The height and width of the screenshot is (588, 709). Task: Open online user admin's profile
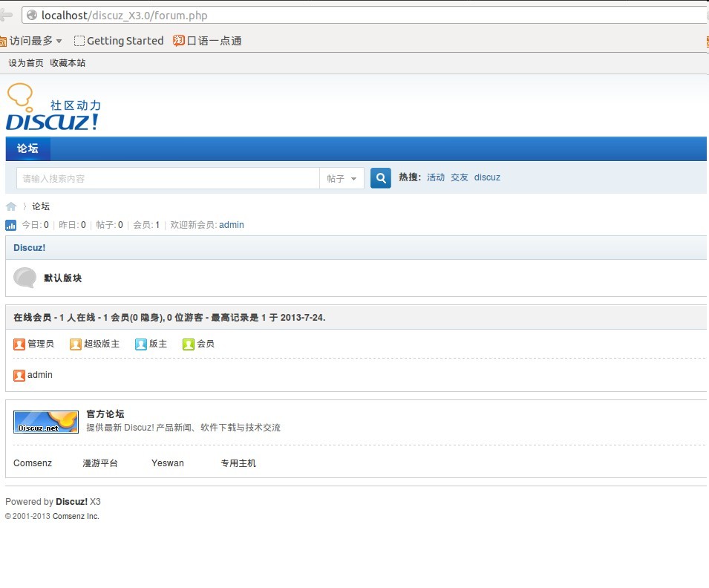(x=40, y=375)
